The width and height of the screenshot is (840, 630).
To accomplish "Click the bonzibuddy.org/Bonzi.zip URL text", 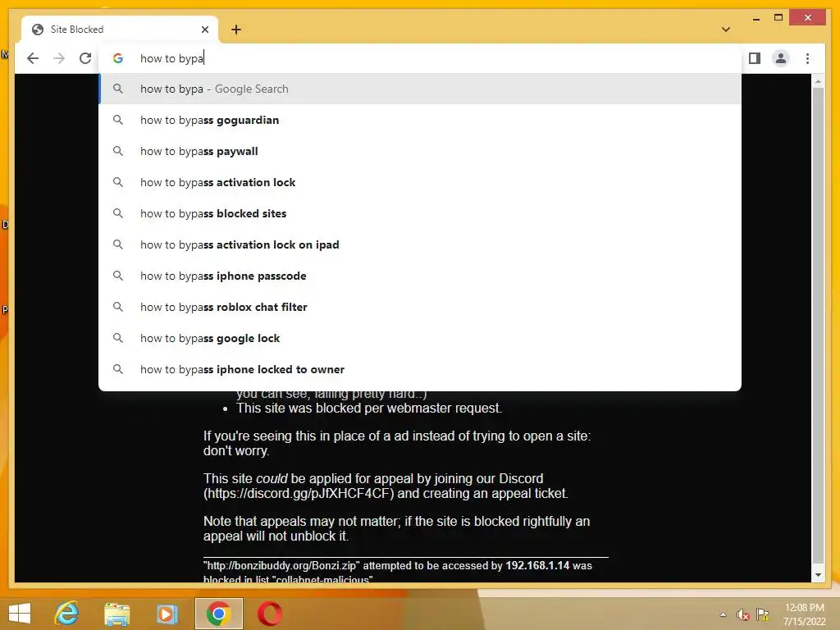I will tap(281, 566).
